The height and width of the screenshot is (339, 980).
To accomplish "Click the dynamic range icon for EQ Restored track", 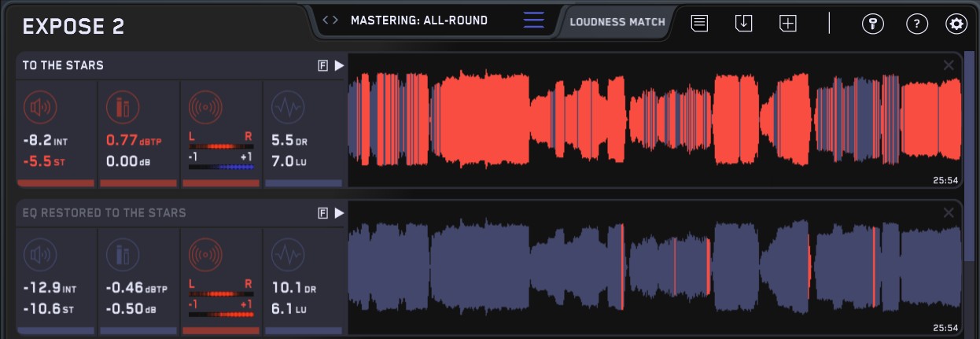I will pos(287,254).
